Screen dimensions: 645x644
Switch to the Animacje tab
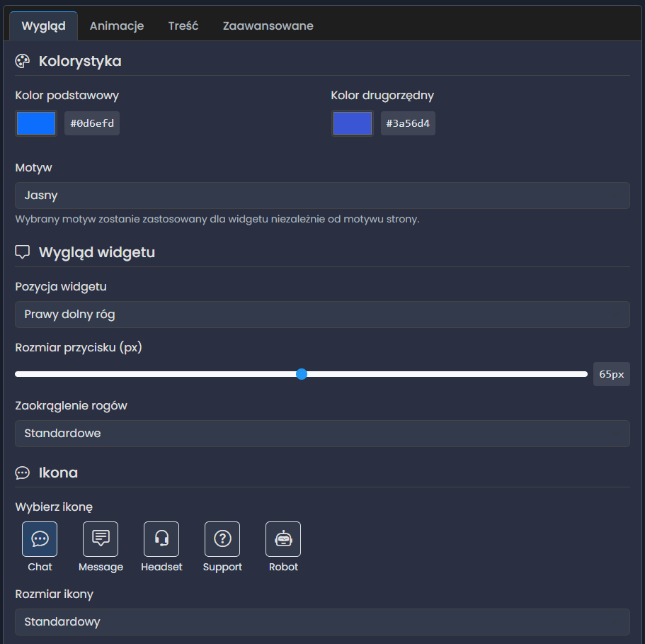point(117,26)
